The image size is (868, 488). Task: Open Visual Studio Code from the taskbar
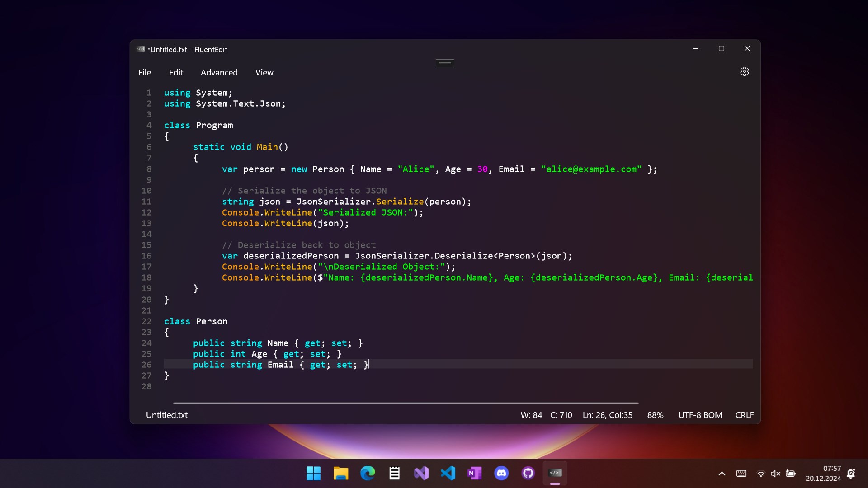click(x=448, y=473)
